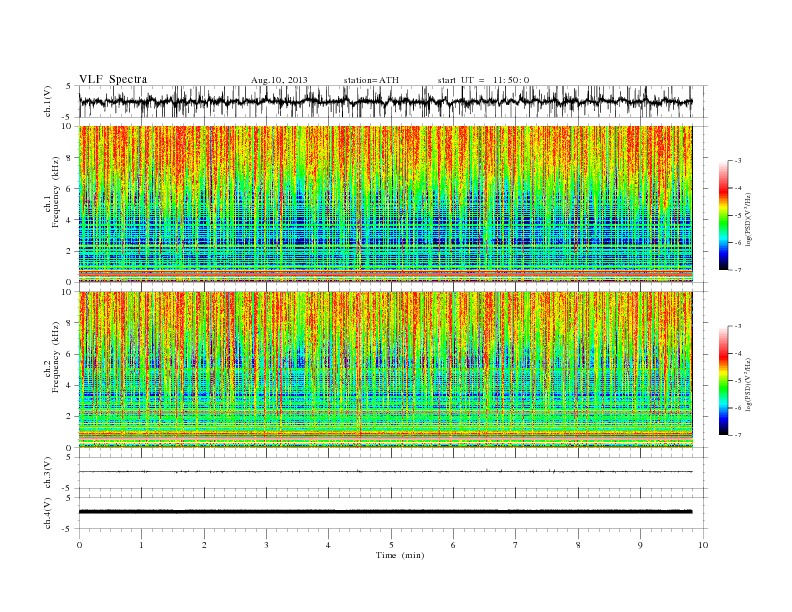Click the "0" tick label on time axis

[79, 545]
